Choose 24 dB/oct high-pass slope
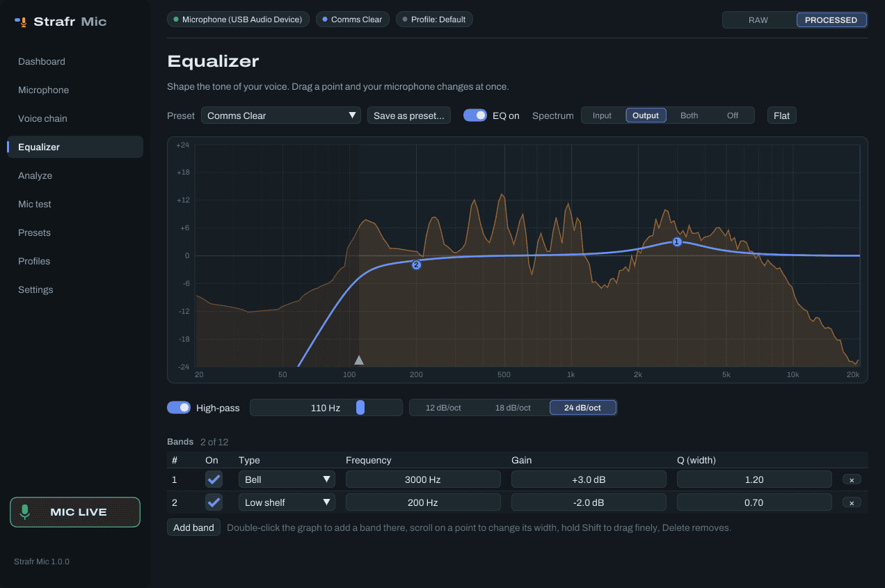 click(x=582, y=408)
